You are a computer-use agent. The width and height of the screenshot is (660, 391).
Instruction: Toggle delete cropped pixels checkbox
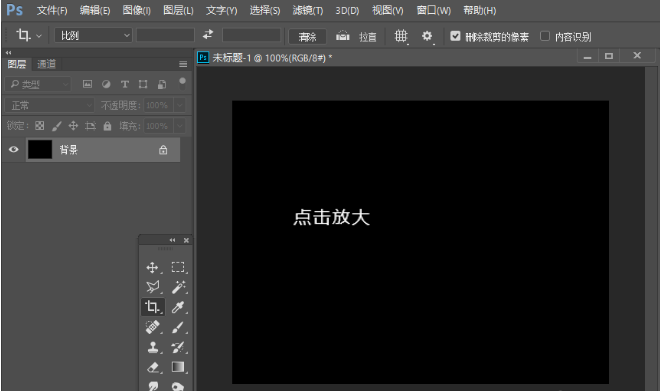point(455,36)
